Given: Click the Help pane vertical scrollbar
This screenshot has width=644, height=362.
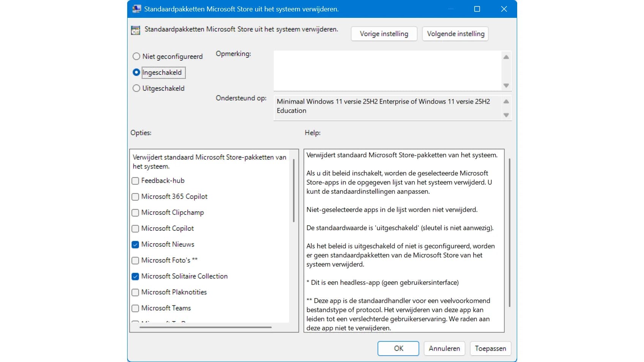Looking at the screenshot, I should pos(509,233).
